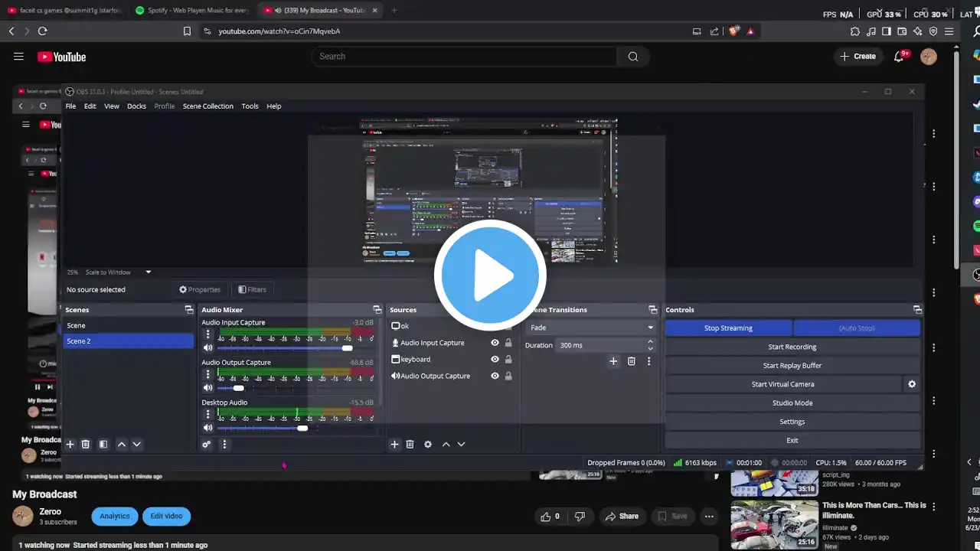The height and width of the screenshot is (551, 980).
Task: Move source up with the Sources up arrow
Action: tap(446, 444)
